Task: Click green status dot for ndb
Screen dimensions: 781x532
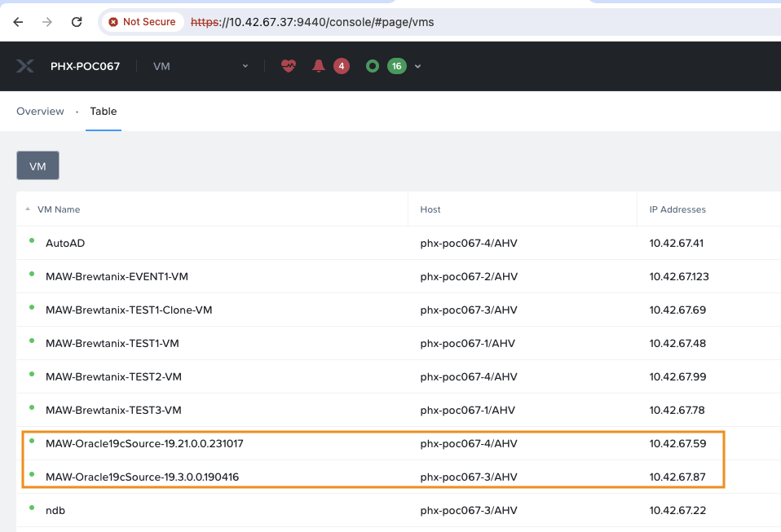Action: 32,508
